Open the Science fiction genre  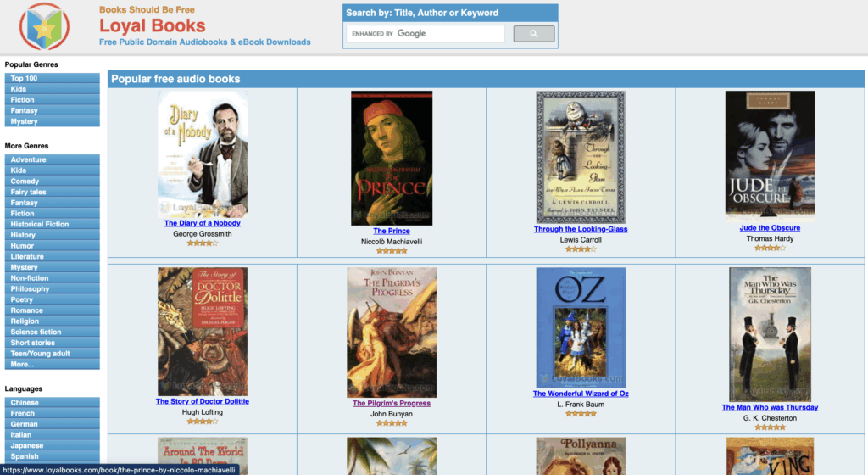[x=52, y=332]
